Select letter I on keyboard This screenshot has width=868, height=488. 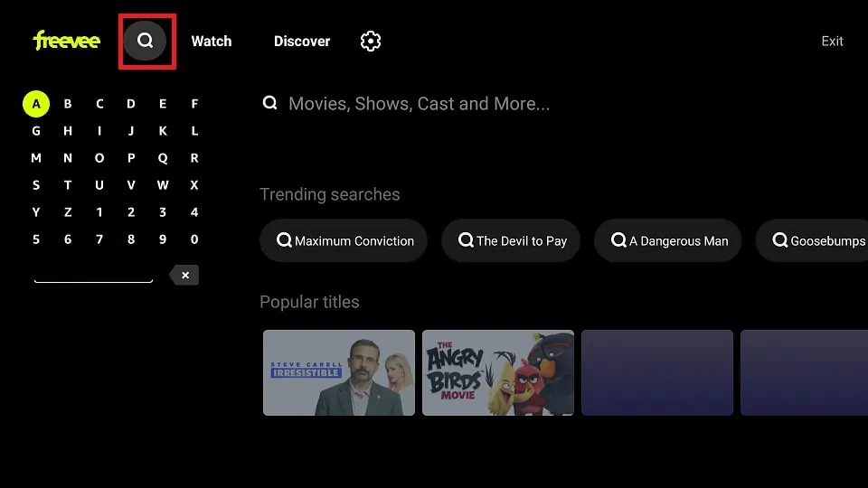click(x=99, y=130)
